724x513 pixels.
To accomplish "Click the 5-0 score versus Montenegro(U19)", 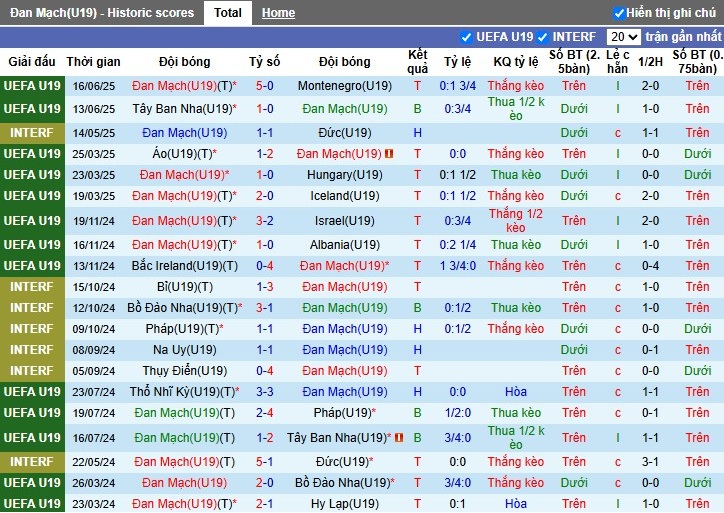I will click(x=265, y=86).
